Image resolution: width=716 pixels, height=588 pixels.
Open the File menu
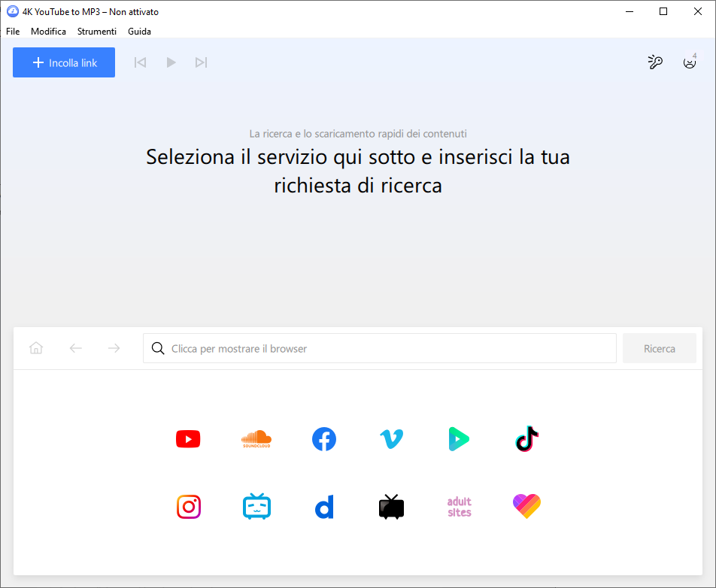tap(13, 31)
